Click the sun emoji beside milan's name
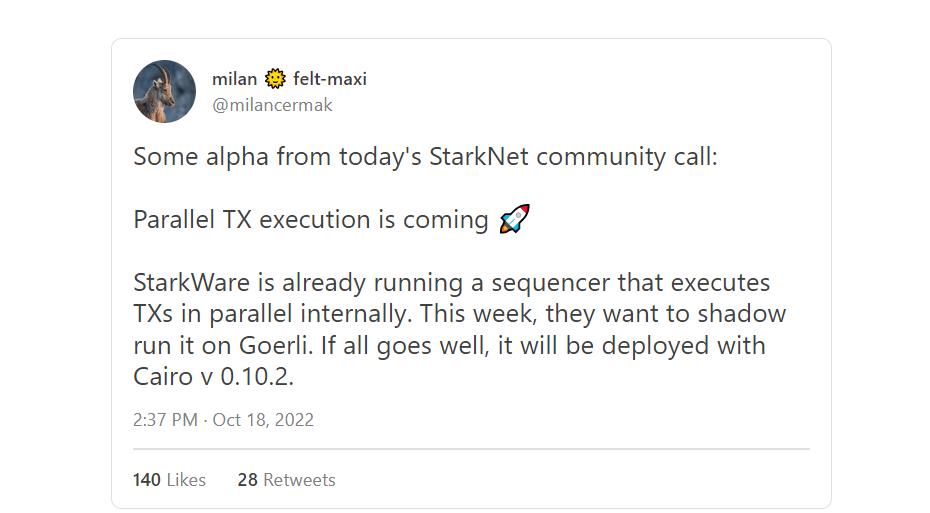This screenshot has width=930, height=513. [x=275, y=79]
